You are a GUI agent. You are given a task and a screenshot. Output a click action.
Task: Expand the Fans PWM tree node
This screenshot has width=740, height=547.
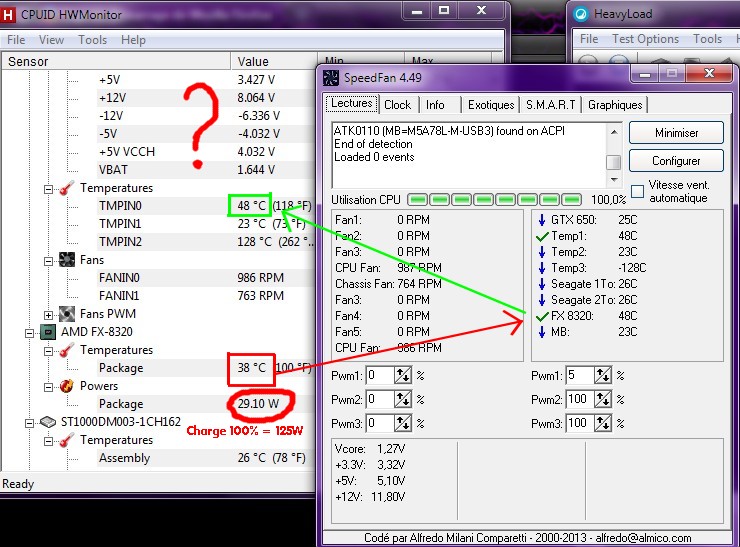48,315
